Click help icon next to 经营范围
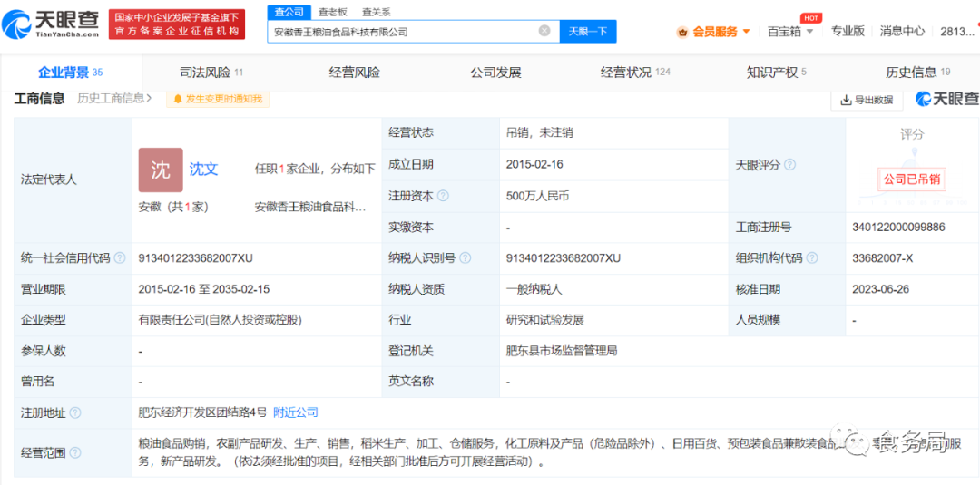 click(75, 453)
